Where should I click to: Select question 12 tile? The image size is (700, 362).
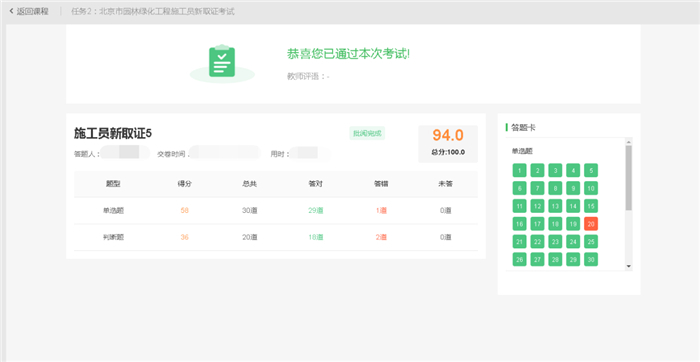(538, 206)
